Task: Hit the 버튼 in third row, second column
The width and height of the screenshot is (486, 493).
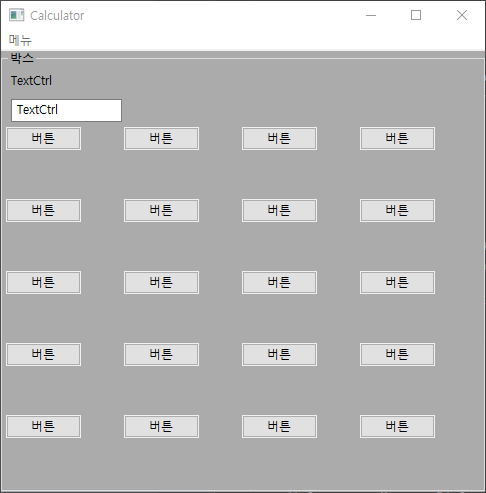Action: 161,282
